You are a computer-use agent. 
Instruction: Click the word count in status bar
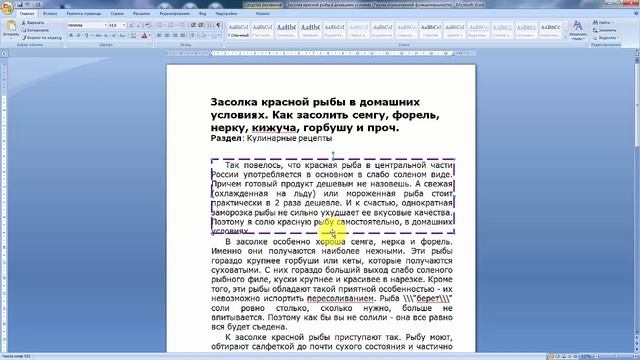click(x=16, y=357)
